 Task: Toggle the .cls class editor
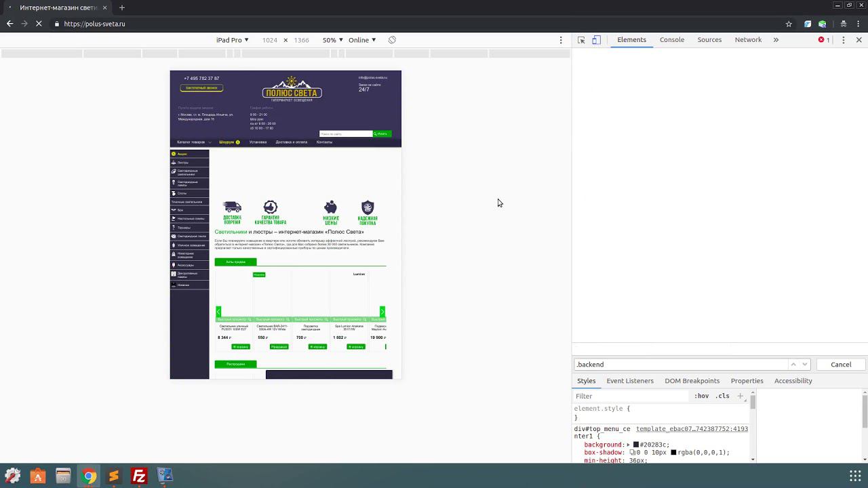coord(723,396)
